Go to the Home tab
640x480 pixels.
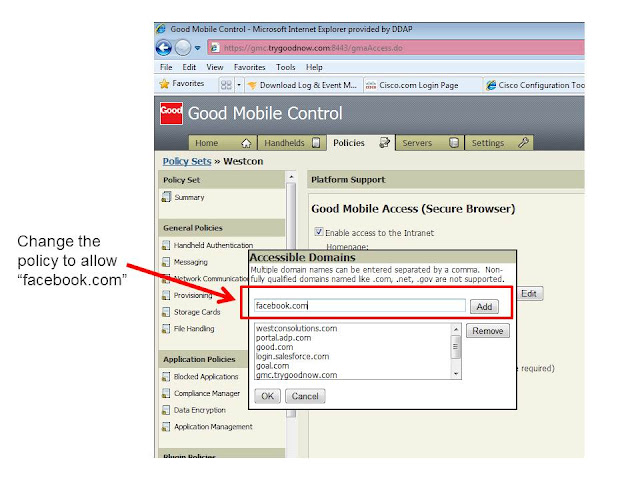pyautogui.click(x=222, y=143)
